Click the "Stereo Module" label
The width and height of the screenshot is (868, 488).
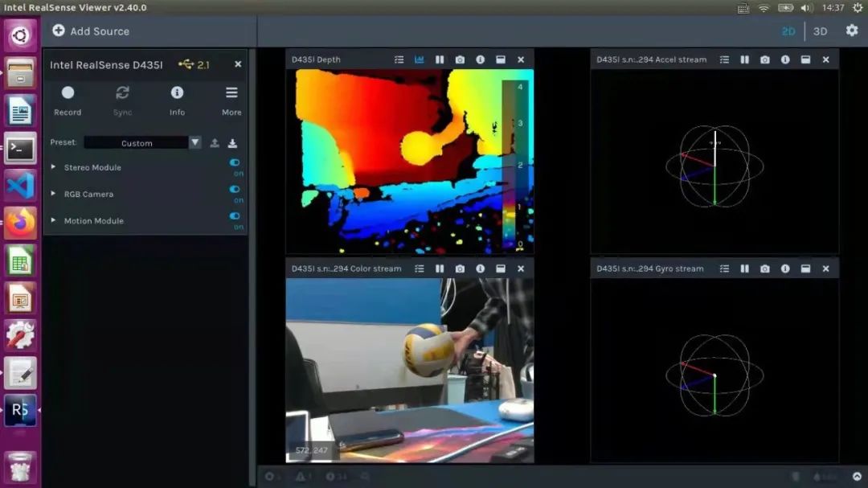tap(92, 167)
